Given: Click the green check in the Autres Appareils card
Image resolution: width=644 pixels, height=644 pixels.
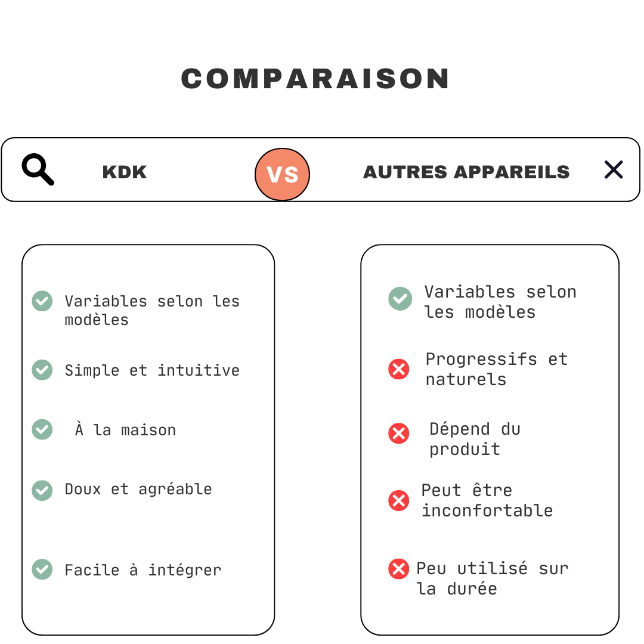Looking at the screenshot, I should pos(400,299).
